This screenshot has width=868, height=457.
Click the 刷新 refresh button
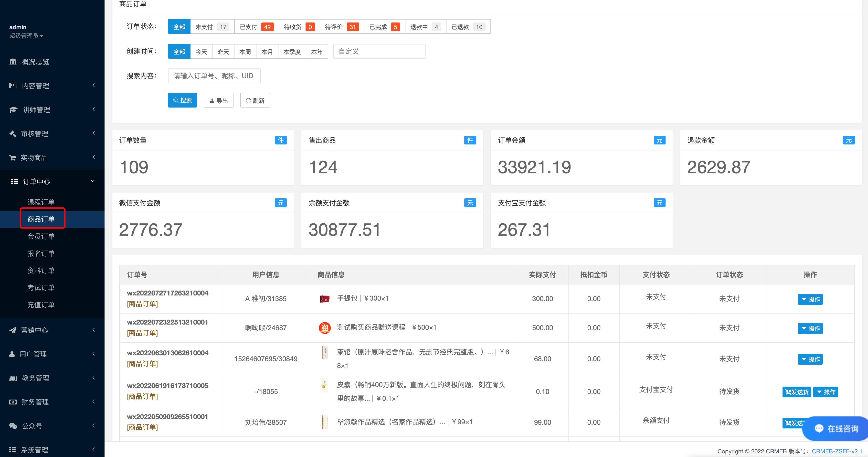(255, 100)
